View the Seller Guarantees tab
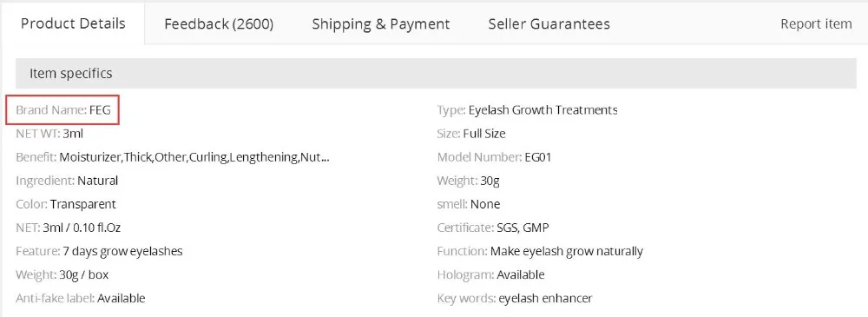This screenshot has height=317, width=868. (x=549, y=24)
